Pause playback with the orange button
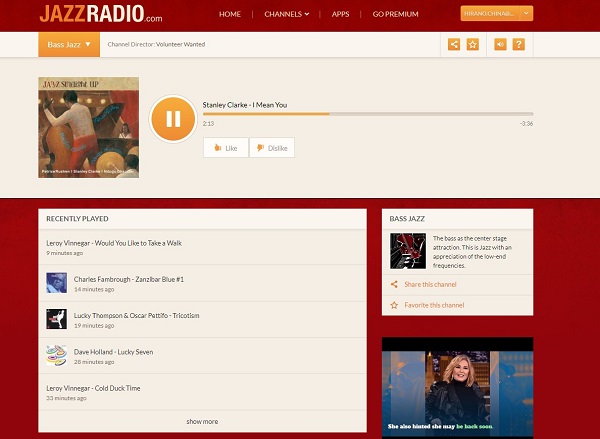 (173, 119)
